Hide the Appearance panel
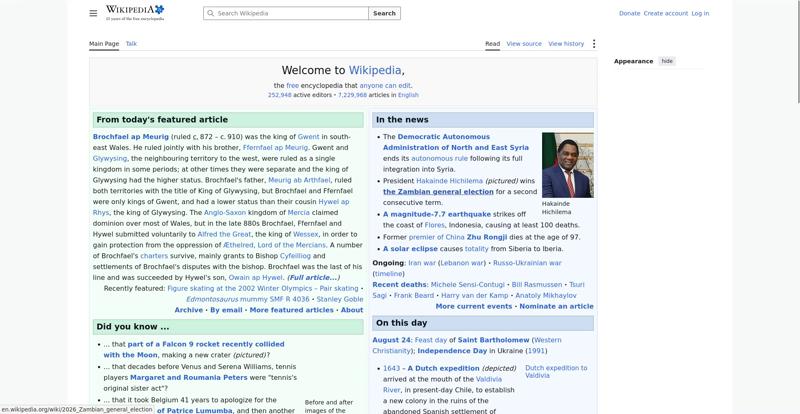 pyautogui.click(x=667, y=61)
